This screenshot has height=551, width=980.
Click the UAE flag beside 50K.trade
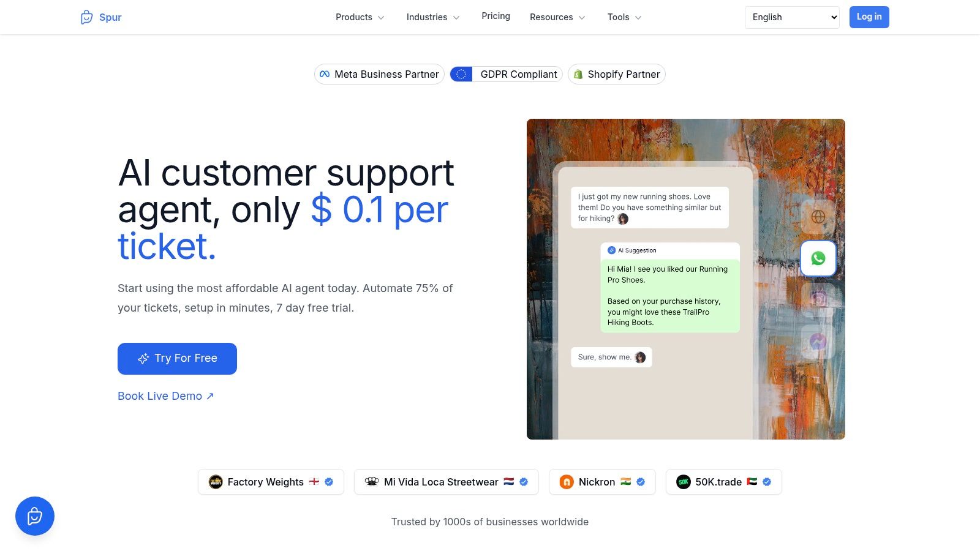[752, 482]
